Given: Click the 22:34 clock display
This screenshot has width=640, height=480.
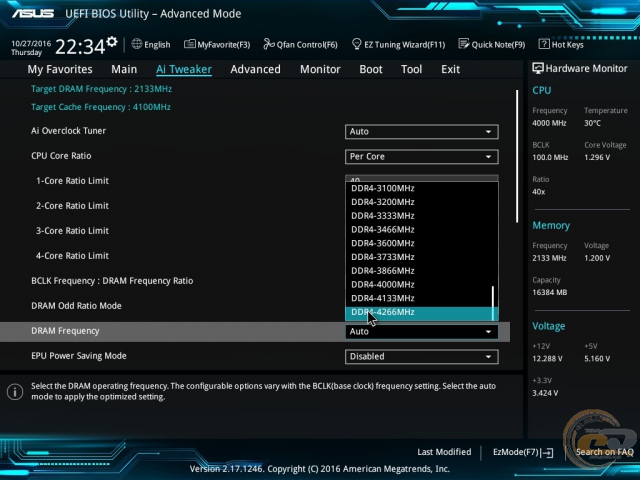Looking at the screenshot, I should point(80,47).
